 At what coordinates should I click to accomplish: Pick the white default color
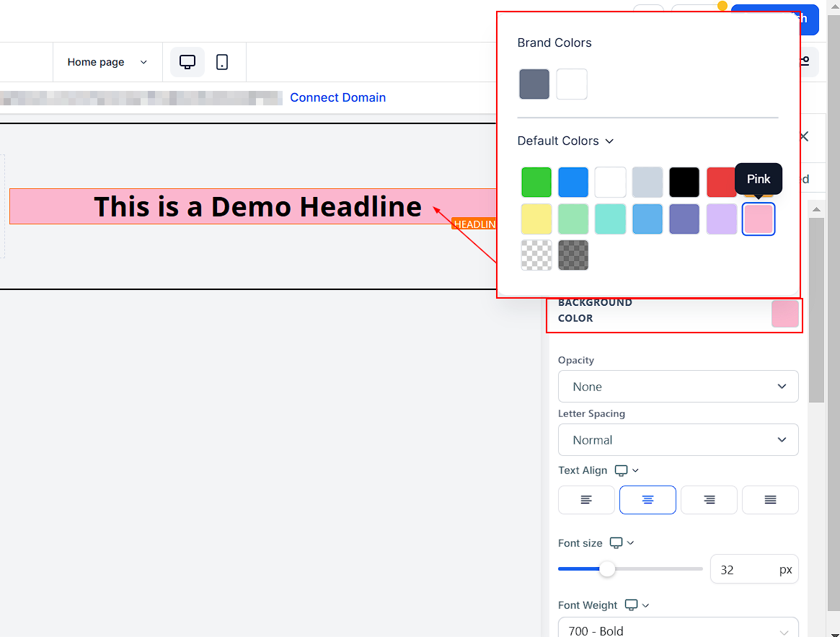tap(610, 183)
